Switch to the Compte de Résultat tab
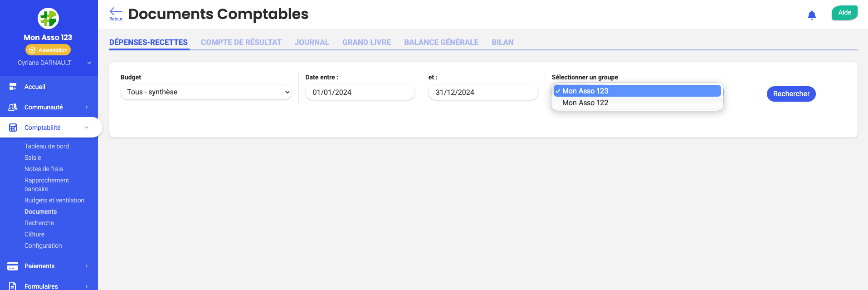The height and width of the screenshot is (290, 868). tap(241, 42)
